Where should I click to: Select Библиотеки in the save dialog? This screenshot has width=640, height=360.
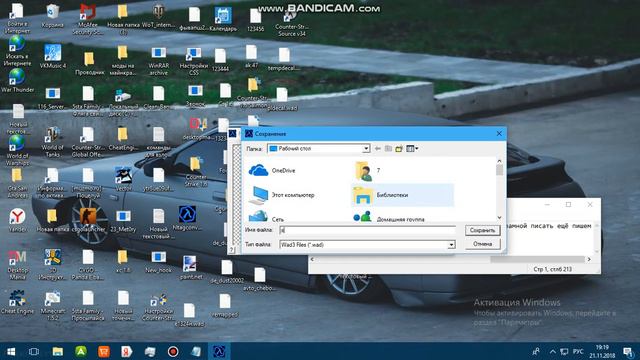(x=402, y=195)
